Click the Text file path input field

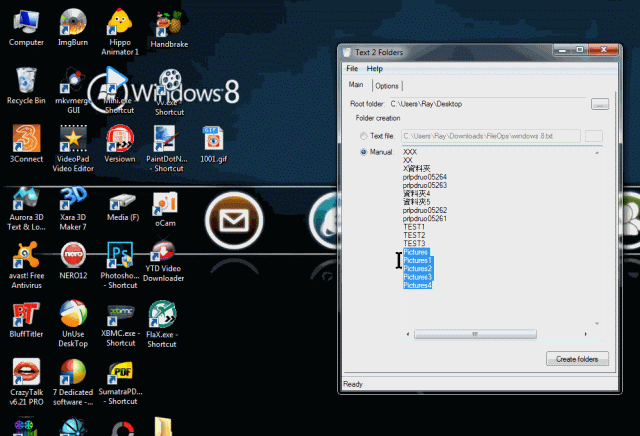click(491, 136)
